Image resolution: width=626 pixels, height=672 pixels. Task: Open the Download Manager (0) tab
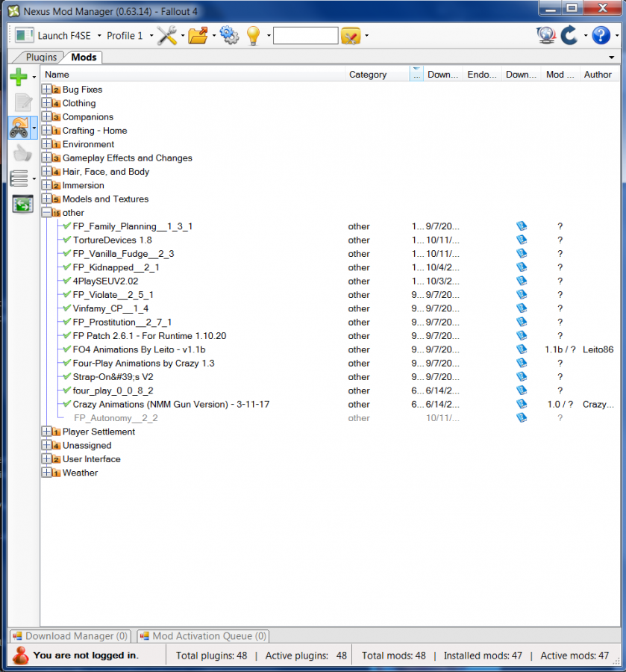pyautogui.click(x=71, y=636)
